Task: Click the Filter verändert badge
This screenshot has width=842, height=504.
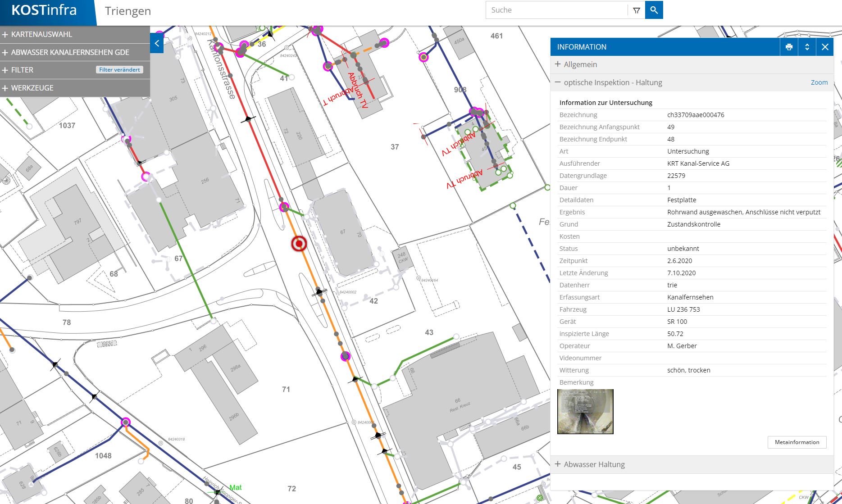Action: point(119,70)
